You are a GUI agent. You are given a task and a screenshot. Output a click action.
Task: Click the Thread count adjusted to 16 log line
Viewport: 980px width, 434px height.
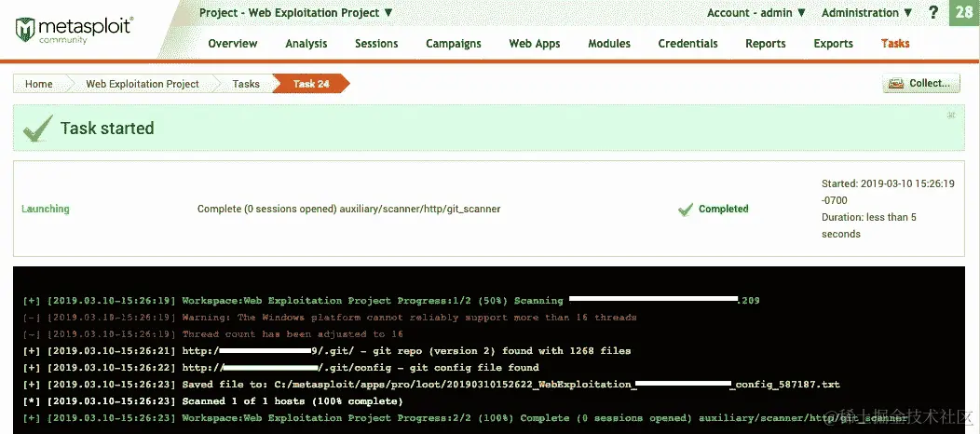point(213,334)
